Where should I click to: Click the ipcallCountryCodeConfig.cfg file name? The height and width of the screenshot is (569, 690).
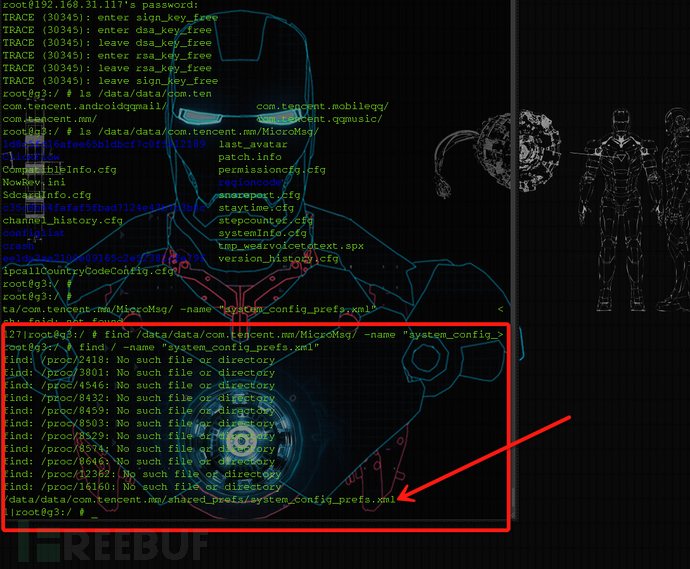point(90,271)
